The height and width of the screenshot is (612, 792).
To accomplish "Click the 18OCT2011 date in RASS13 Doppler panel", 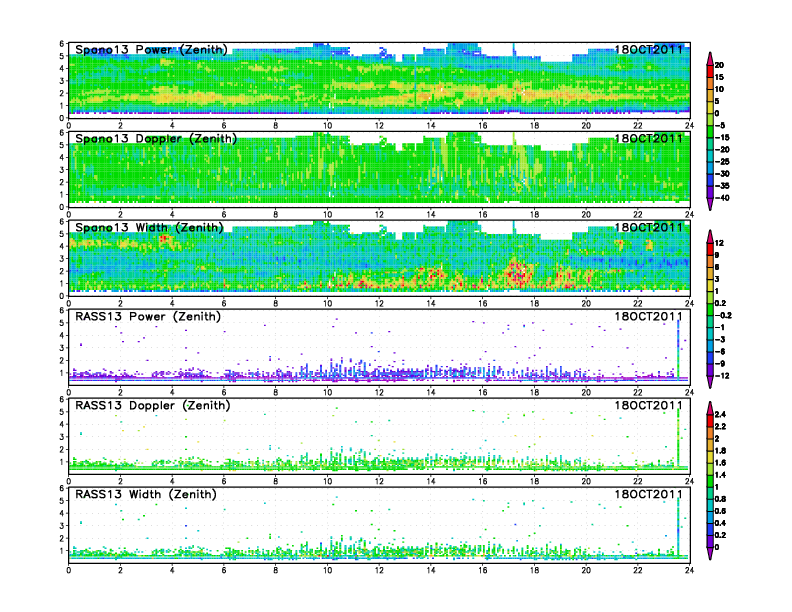I will [x=649, y=405].
